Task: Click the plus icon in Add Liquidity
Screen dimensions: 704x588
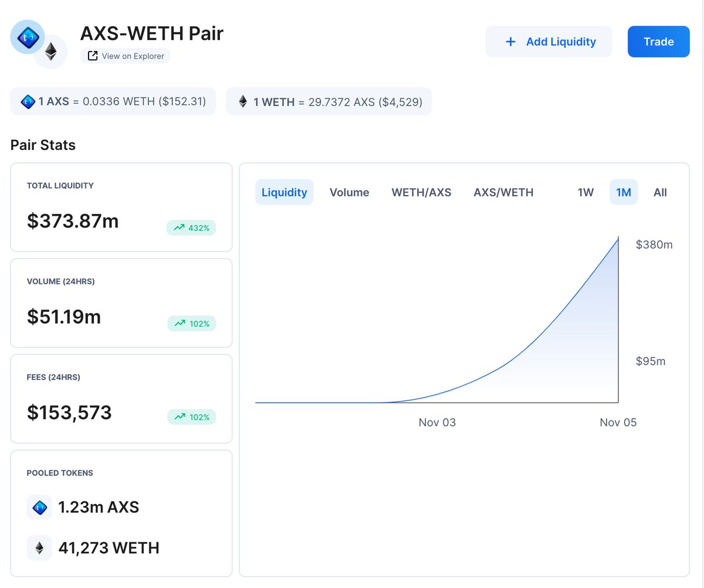Action: click(x=511, y=42)
